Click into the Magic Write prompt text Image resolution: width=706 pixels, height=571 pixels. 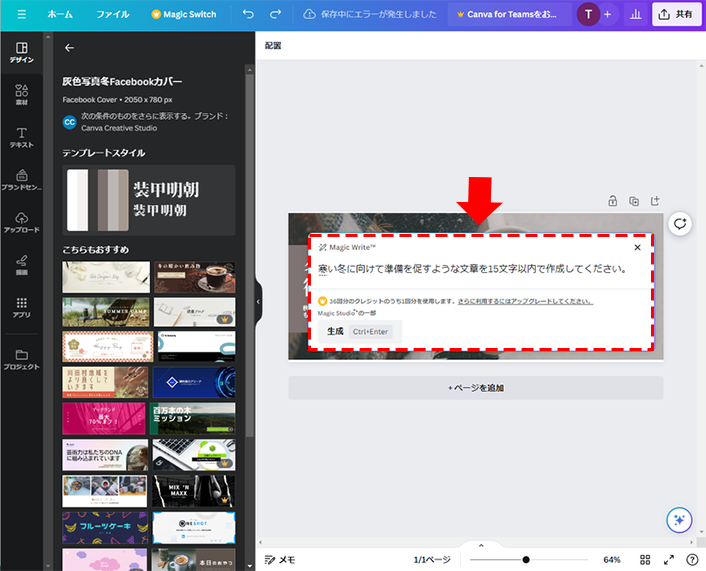click(472, 269)
